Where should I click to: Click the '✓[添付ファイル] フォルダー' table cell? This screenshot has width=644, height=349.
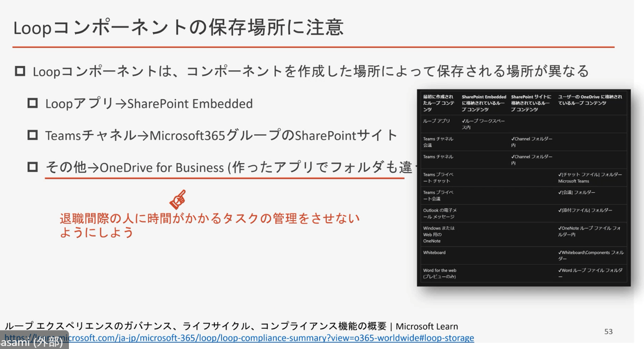pos(585,210)
